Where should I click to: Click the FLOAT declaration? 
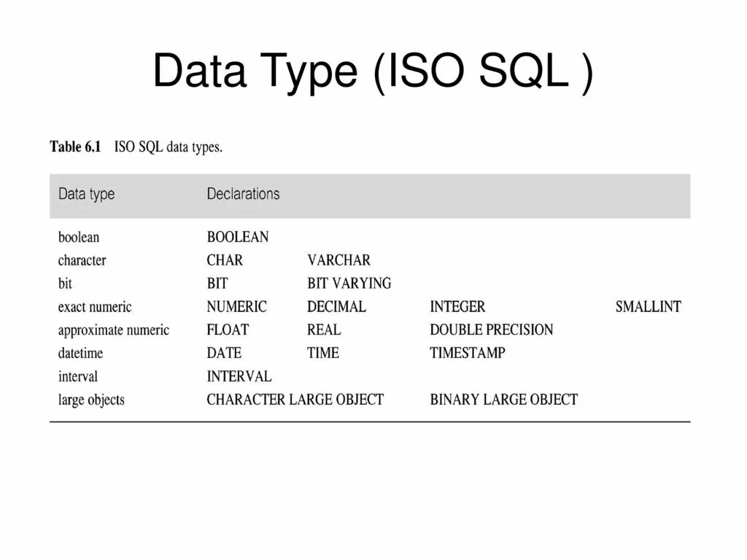[x=228, y=330]
